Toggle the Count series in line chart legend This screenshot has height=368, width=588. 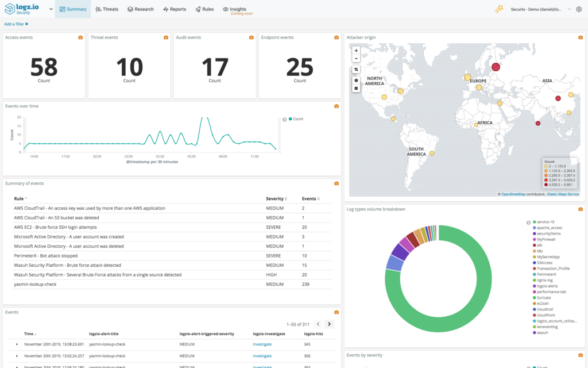[x=296, y=119]
